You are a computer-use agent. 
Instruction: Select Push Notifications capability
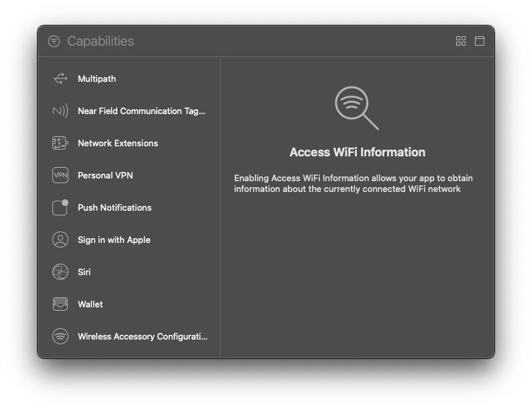click(129, 207)
